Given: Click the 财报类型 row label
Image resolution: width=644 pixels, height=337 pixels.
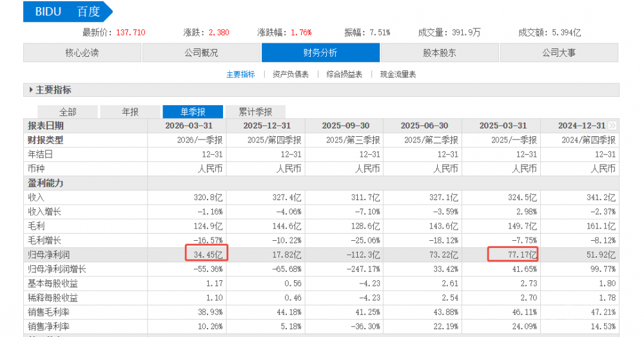Looking at the screenshot, I should click(x=45, y=140).
